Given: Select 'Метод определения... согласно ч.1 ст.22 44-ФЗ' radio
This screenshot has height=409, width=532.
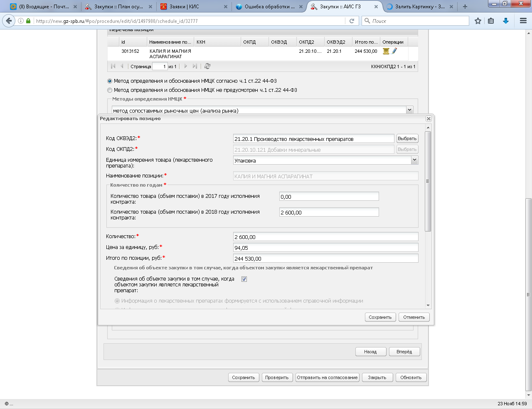Looking at the screenshot, I should click(110, 81).
